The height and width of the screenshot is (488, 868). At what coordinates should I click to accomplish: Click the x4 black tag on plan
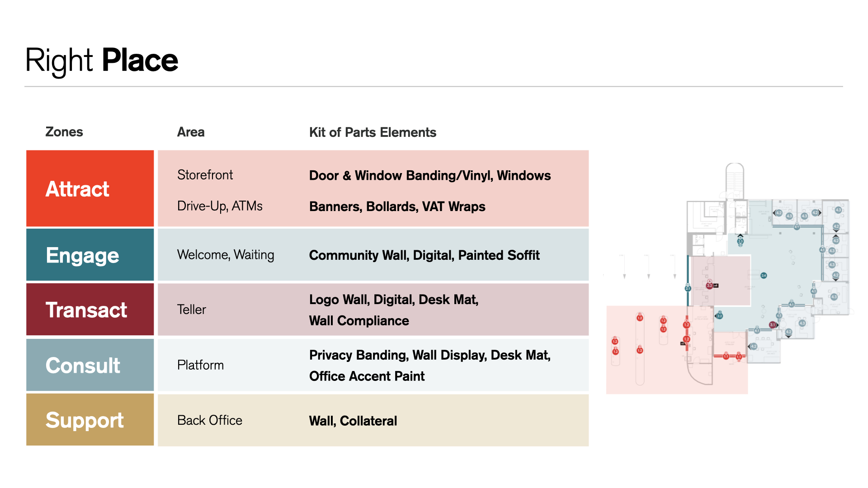pos(716,286)
